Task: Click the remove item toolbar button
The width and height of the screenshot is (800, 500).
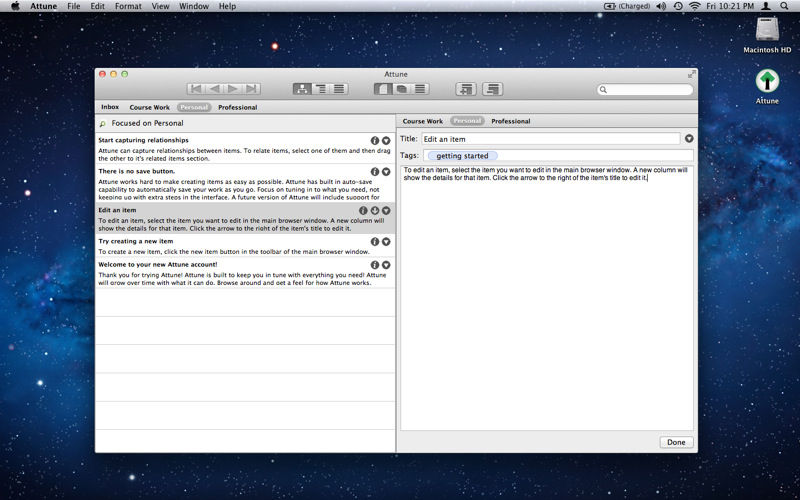Action: click(x=493, y=89)
